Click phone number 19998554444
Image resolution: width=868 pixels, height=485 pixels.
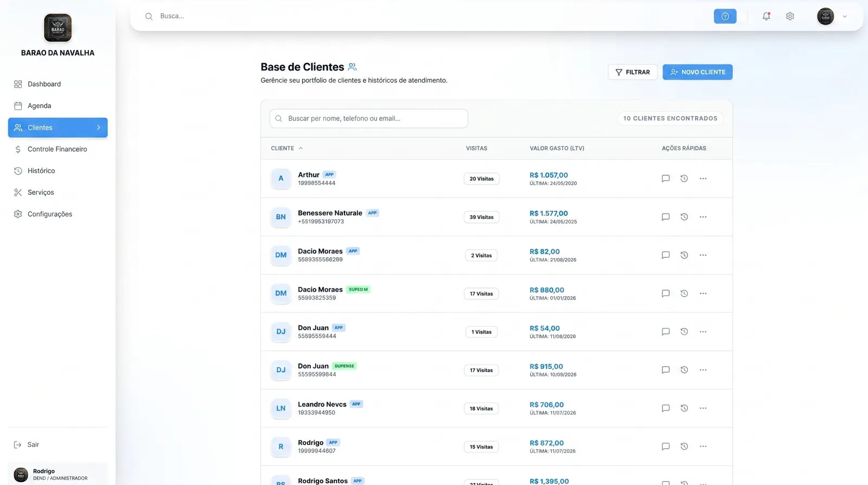click(316, 183)
